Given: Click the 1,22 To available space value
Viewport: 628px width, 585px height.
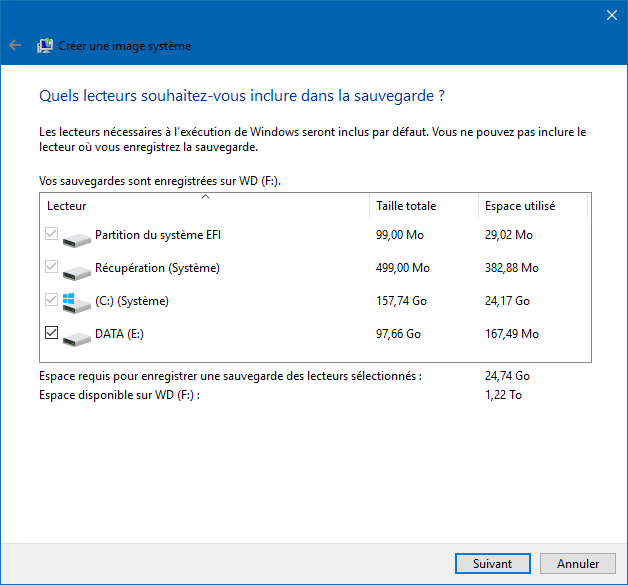Looking at the screenshot, I should pyautogui.click(x=503, y=395).
